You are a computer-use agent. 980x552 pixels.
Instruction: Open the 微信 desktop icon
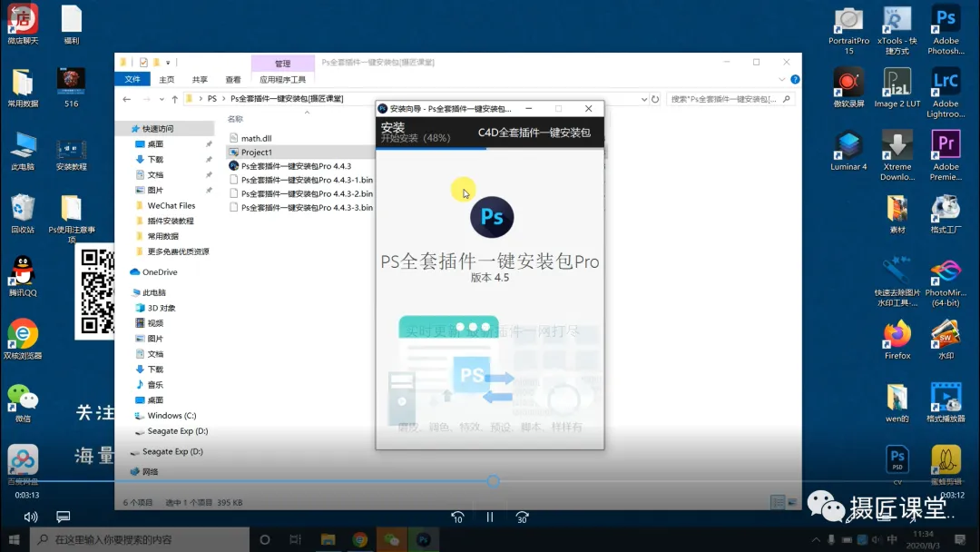pos(23,402)
